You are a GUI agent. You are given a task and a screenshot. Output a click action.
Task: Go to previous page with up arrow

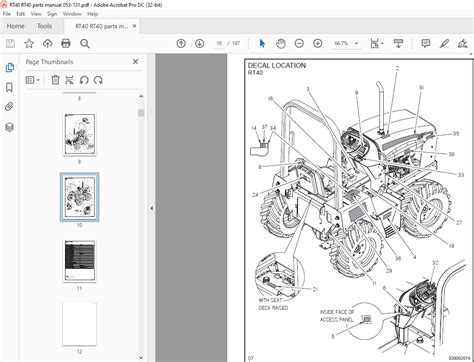pyautogui.click(x=181, y=43)
